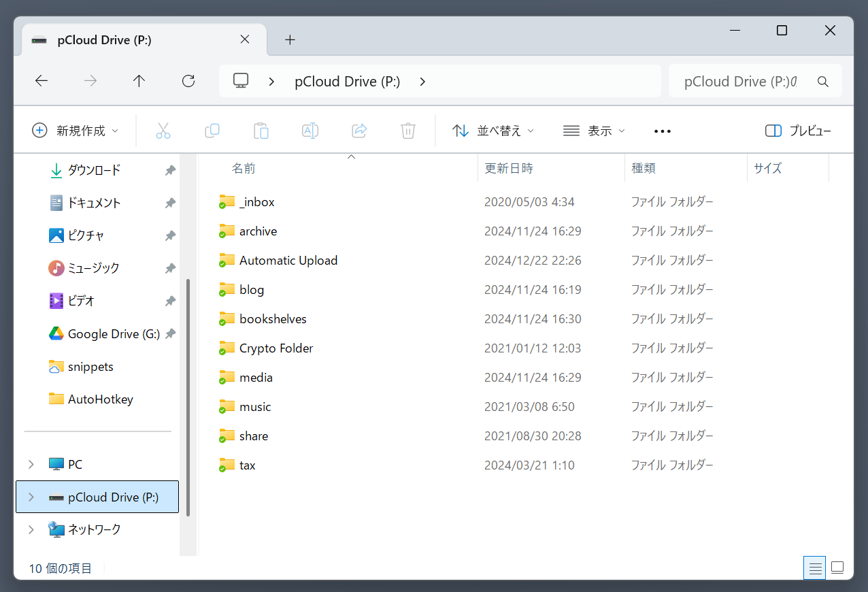Go up one folder level with the up arrow

click(139, 81)
